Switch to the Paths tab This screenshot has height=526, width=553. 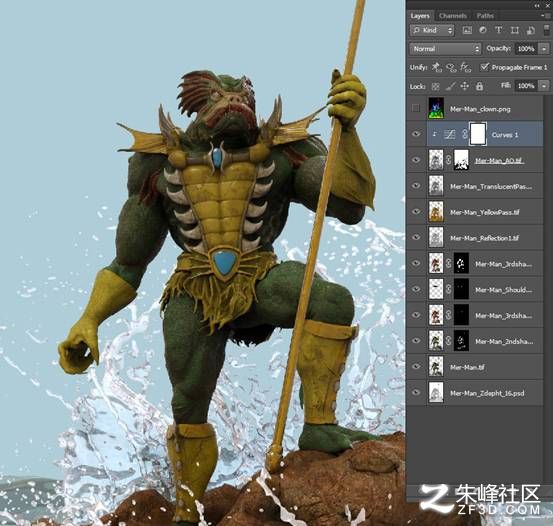pyautogui.click(x=485, y=16)
